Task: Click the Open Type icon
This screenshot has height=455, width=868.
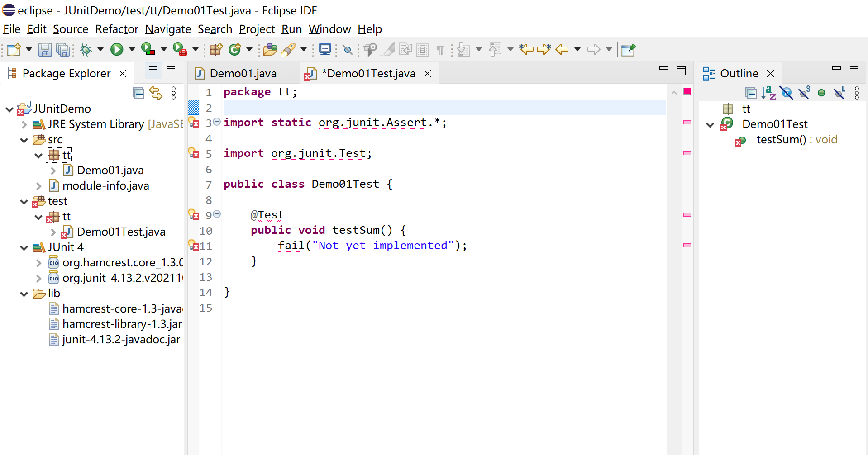Action: tap(270, 49)
